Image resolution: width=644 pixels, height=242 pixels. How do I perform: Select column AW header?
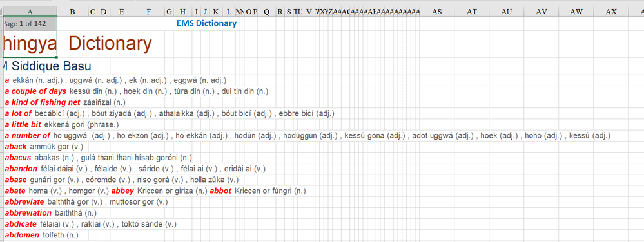coord(576,12)
